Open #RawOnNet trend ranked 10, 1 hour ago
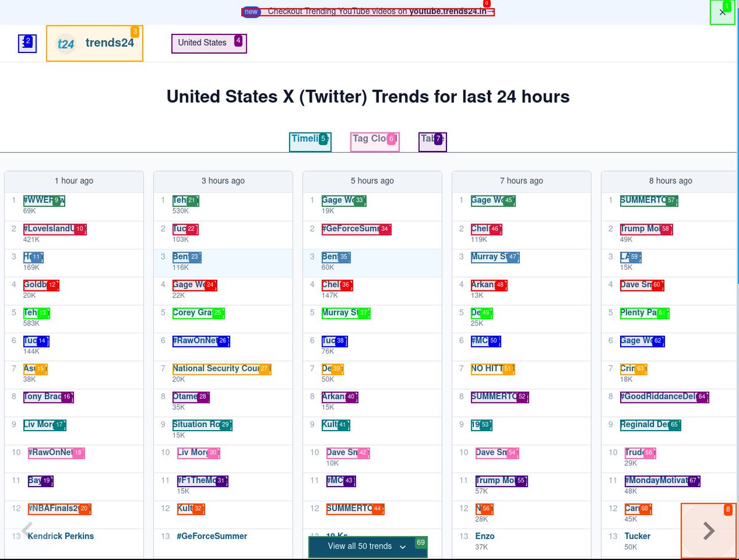This screenshot has width=739, height=560. [56, 453]
